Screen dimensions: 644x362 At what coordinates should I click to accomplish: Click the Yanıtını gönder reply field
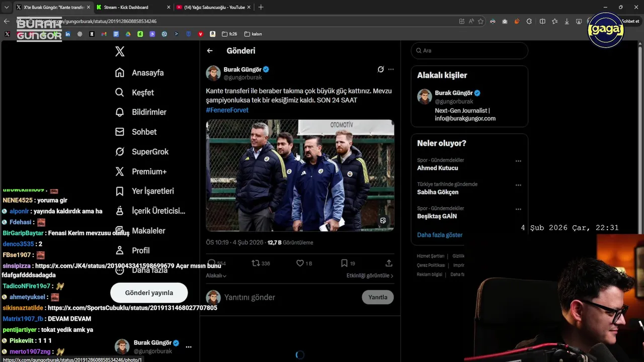(291, 297)
